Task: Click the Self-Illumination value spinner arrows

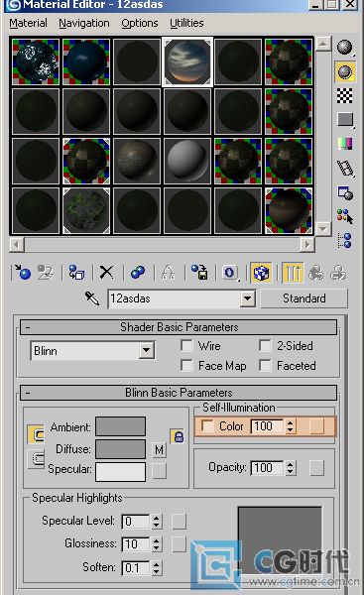Action: 290,425
